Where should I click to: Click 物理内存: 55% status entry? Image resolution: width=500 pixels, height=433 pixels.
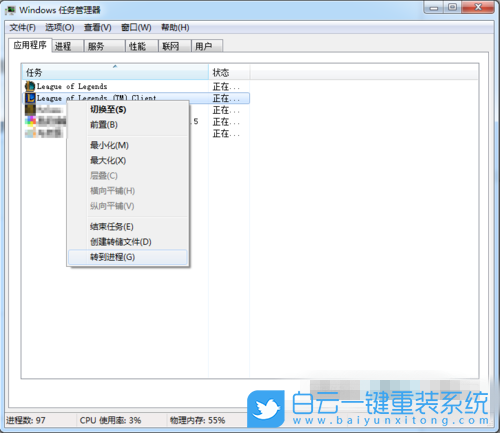198,420
